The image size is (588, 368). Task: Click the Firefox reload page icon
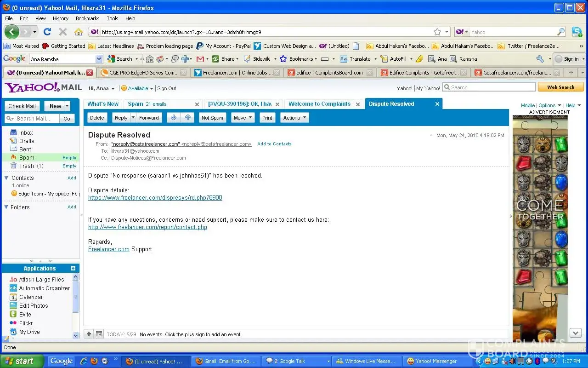(47, 32)
